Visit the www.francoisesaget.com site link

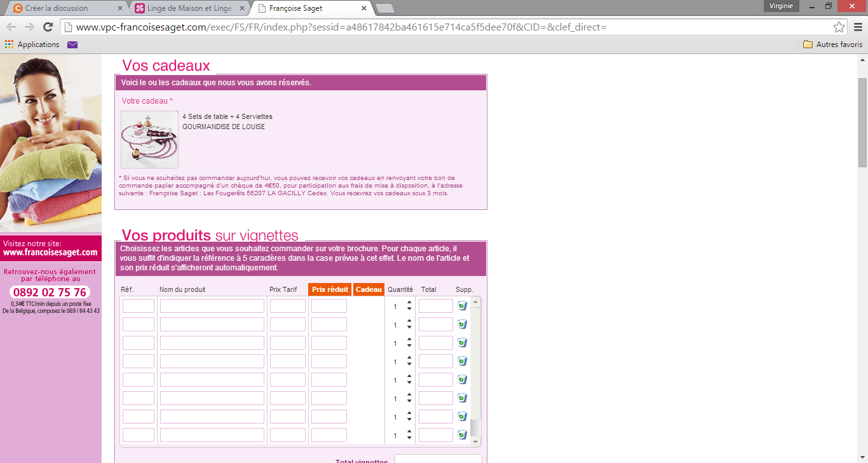coord(50,252)
